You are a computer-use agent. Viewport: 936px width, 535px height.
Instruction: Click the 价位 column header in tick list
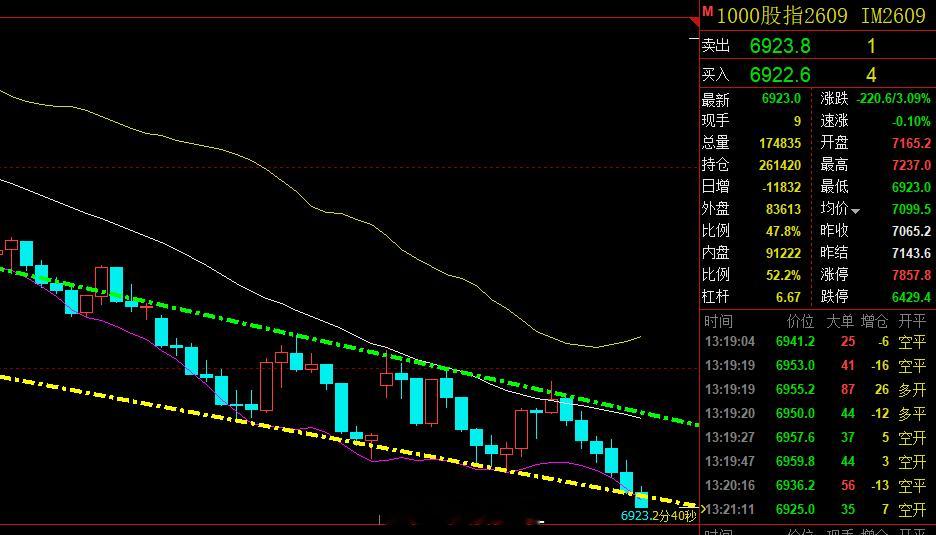pyautogui.click(x=800, y=322)
